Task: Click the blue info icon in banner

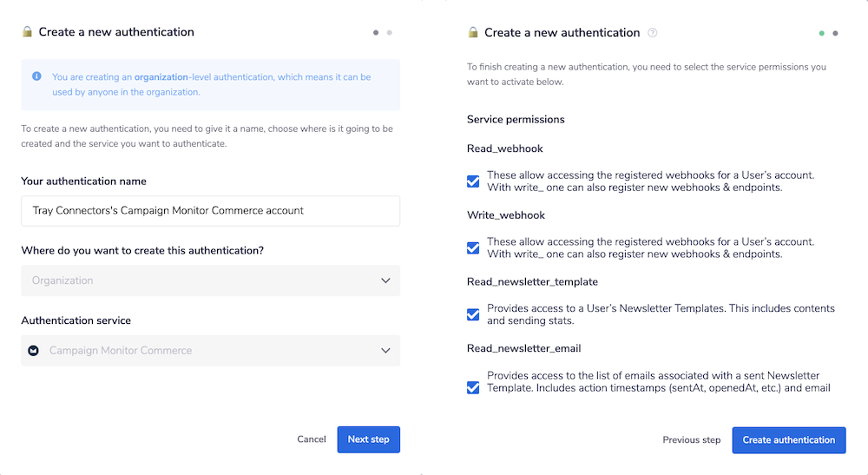Action: 36,76
